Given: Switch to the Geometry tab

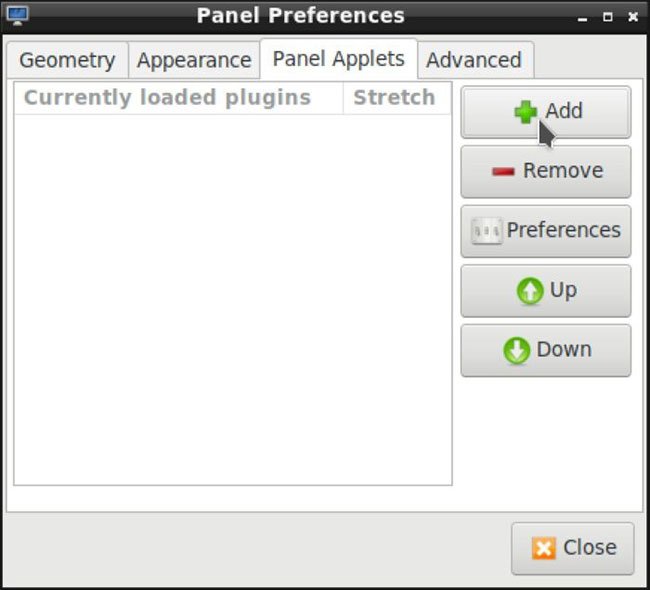Looking at the screenshot, I should tap(67, 60).
